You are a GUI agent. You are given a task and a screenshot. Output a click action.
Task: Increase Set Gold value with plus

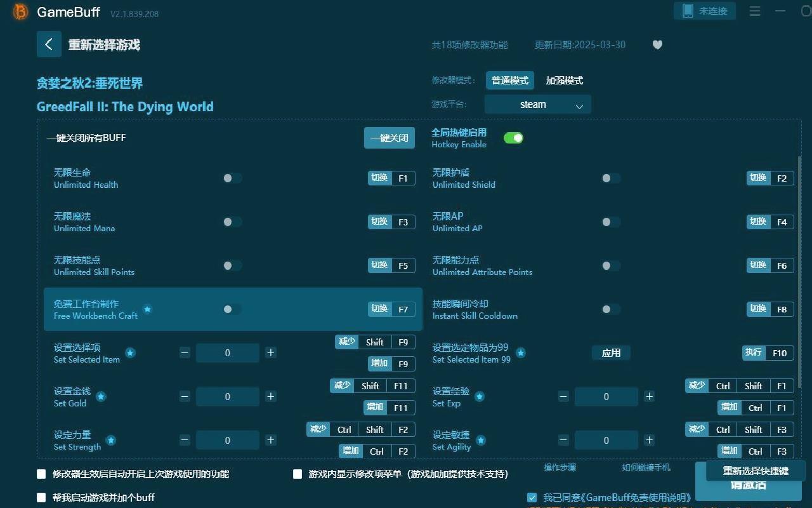270,396
